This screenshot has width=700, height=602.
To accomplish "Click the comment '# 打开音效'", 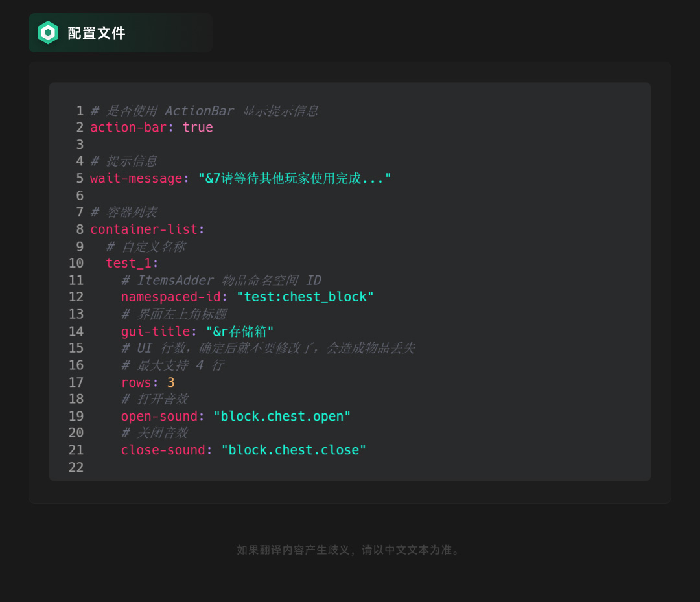I will click(x=155, y=399).
